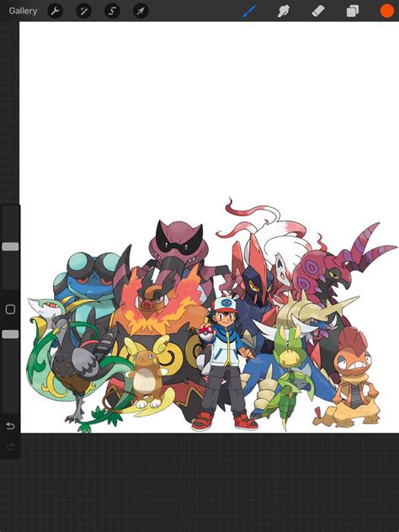Screen dimensions: 399x532
Task: Click the Raichu character on canvas
Action: pyautogui.click(x=146, y=373)
